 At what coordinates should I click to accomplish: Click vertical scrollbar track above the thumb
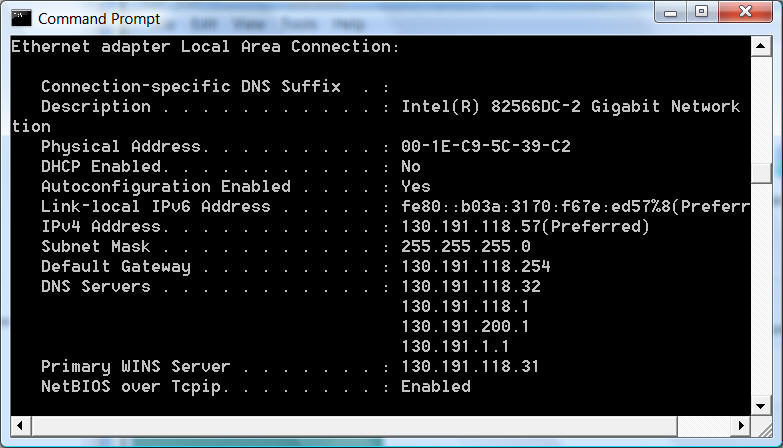click(x=761, y=110)
